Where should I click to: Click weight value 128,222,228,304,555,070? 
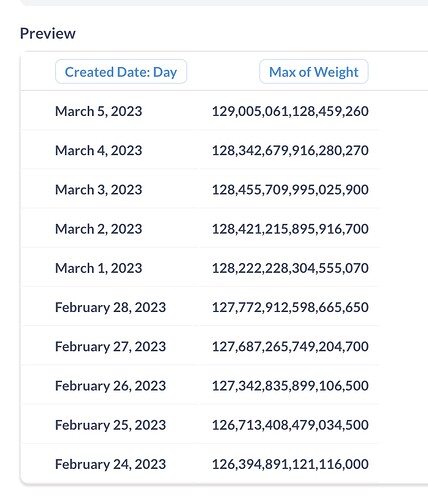point(290,268)
